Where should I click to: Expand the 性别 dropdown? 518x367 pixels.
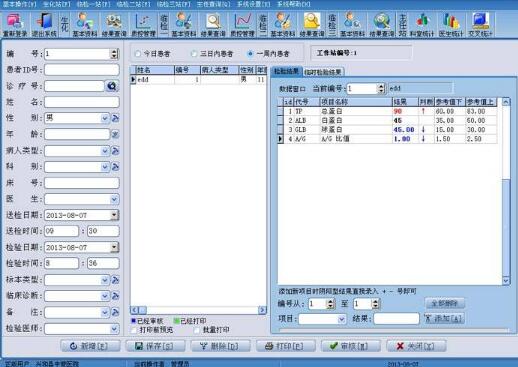coord(105,118)
